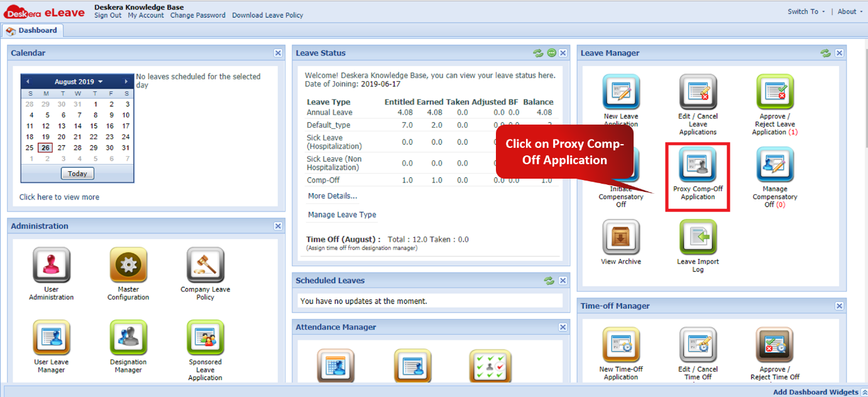Image resolution: width=868 pixels, height=397 pixels.
Task: Expand the August 2019 month selector
Action: pos(77,82)
